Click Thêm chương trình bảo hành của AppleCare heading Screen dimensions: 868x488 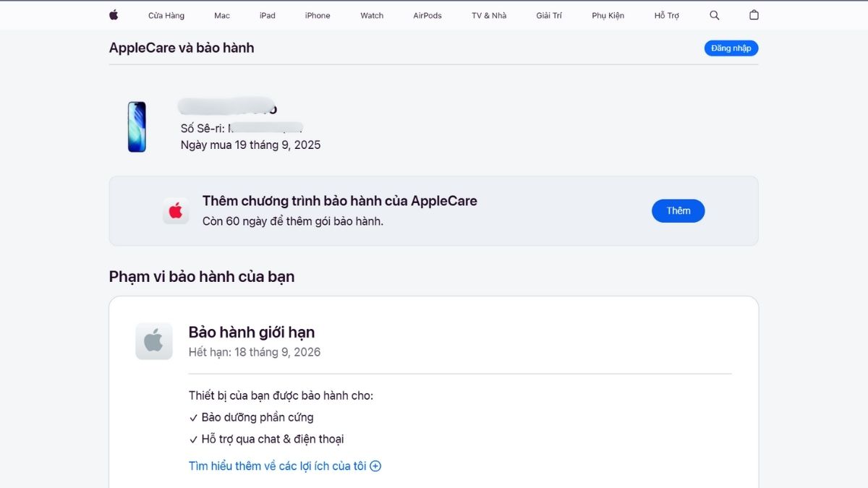pos(340,201)
